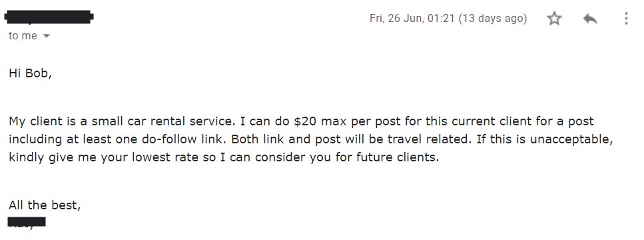Click the 'Hi Bob,' greeting line
The height and width of the screenshot is (240, 644).
pos(30,73)
